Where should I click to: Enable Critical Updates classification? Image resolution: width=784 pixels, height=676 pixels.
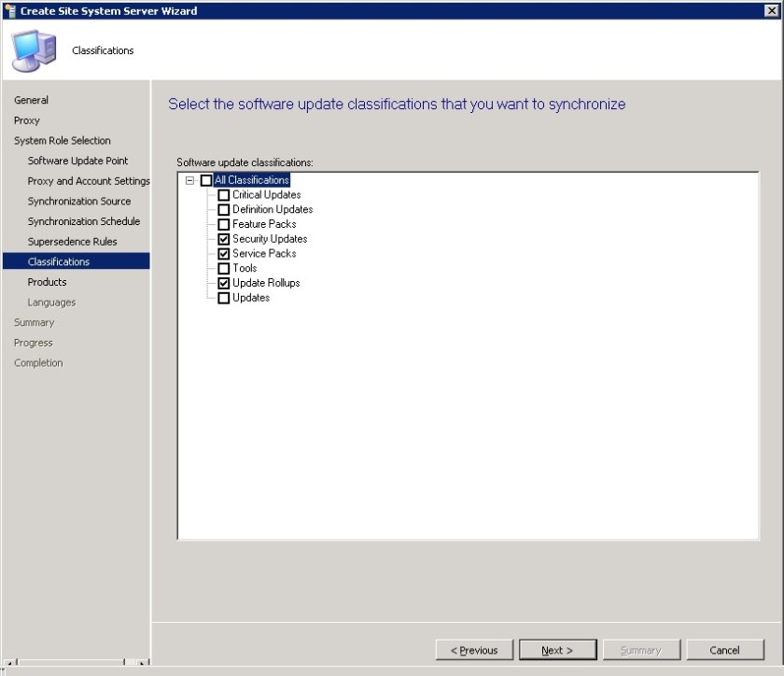223,194
